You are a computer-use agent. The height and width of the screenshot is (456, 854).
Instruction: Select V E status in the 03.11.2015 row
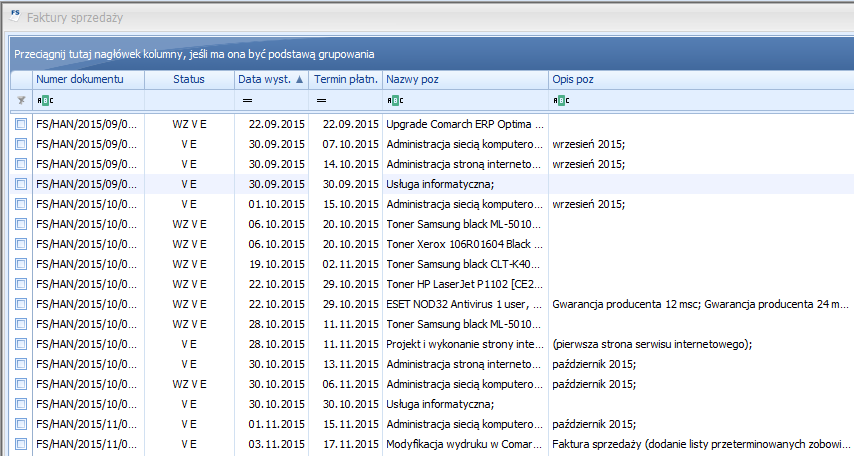pos(189,444)
